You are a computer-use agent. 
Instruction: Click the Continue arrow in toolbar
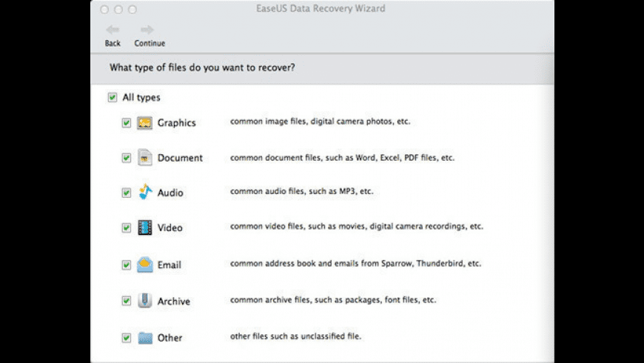(x=147, y=30)
